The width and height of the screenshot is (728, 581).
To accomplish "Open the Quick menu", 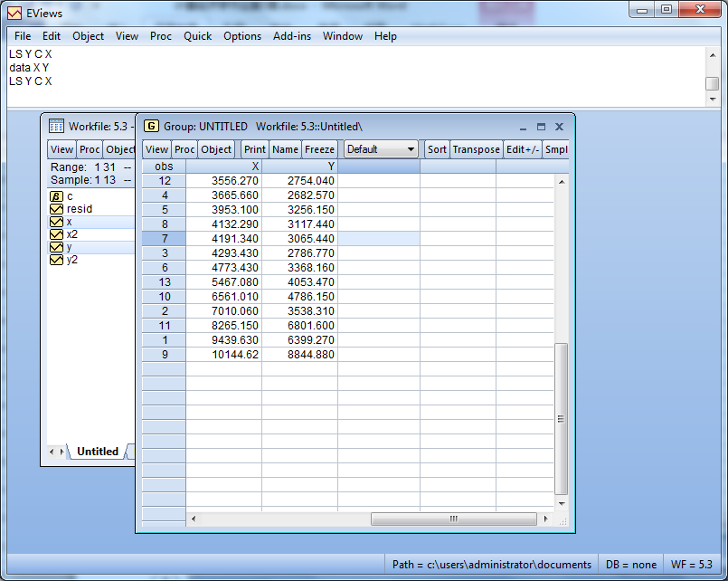I will 197,36.
